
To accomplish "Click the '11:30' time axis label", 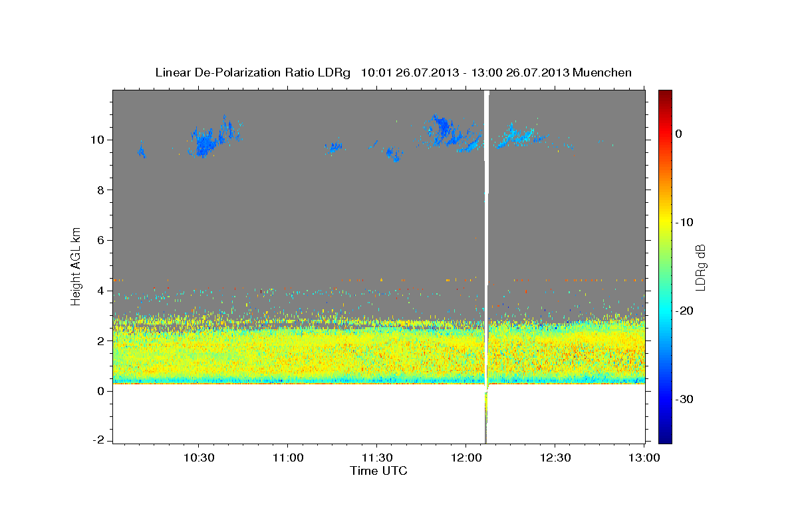I will tap(376, 458).
